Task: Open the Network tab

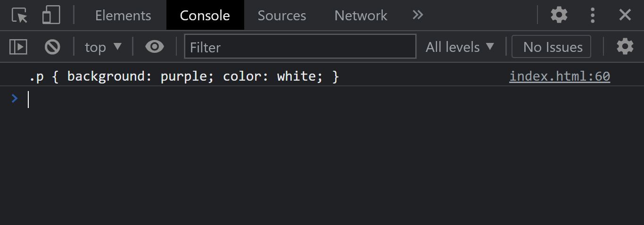Action: pos(361,16)
